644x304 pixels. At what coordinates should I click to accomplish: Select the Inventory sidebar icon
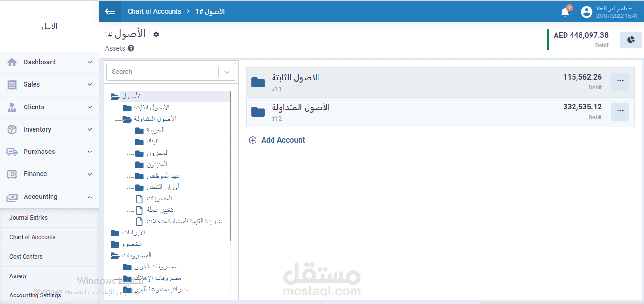[x=11, y=129]
